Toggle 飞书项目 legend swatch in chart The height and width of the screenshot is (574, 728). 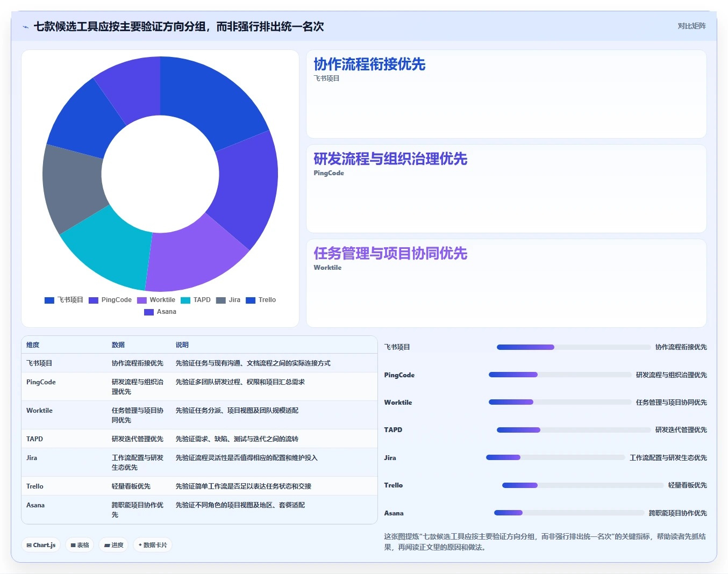coord(49,300)
